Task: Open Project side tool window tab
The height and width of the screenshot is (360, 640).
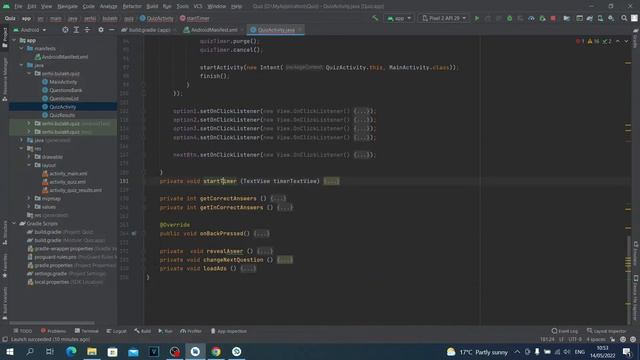Action: [x=4, y=37]
